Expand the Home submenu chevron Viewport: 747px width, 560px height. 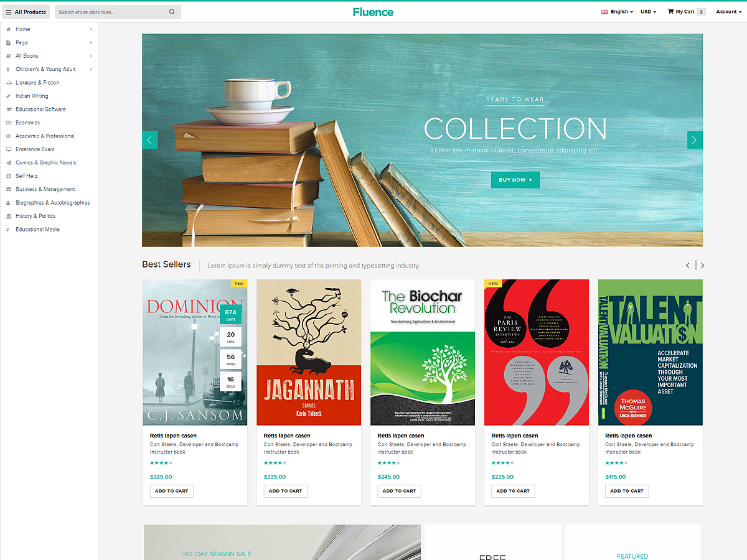pyautogui.click(x=90, y=29)
